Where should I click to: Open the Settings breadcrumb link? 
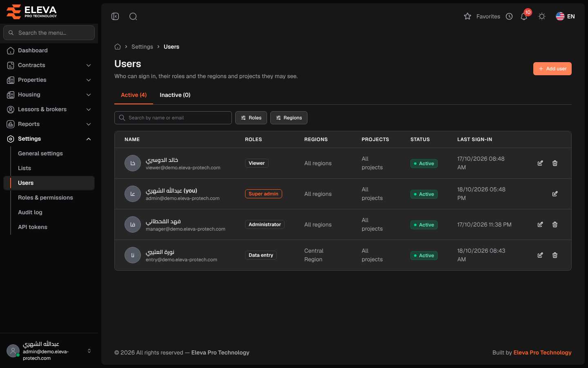tap(142, 47)
